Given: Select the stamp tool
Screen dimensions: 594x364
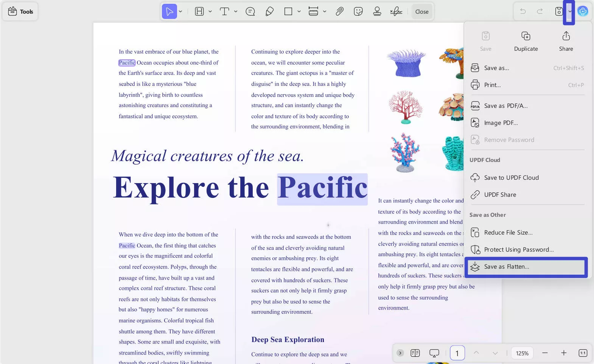Looking at the screenshot, I should pos(377,12).
